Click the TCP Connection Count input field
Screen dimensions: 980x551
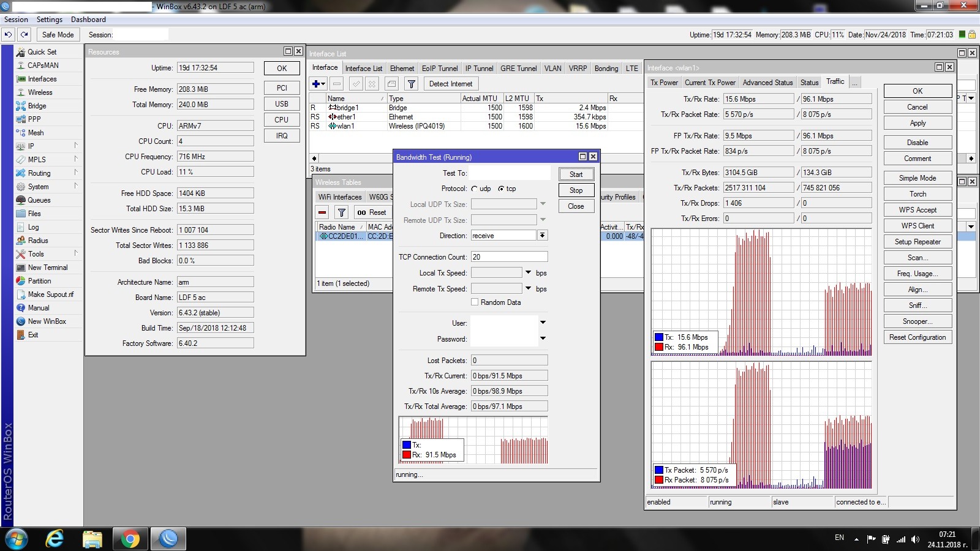coord(509,257)
